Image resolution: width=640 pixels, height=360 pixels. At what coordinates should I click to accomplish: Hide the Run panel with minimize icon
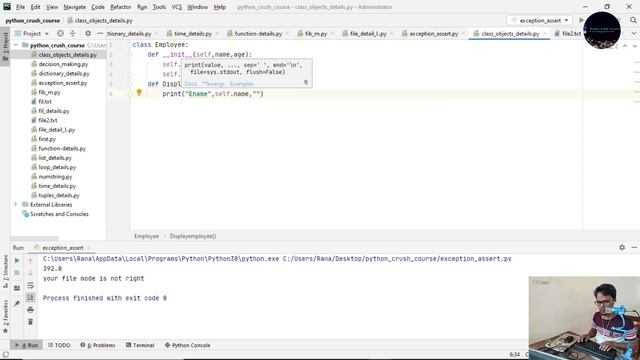(634, 247)
